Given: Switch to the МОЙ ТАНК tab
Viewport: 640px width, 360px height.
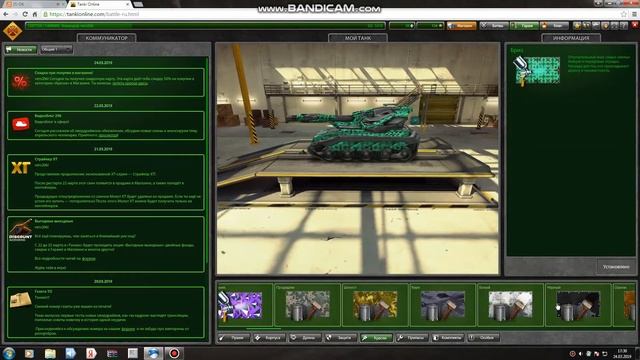Looking at the screenshot, I should point(358,38).
